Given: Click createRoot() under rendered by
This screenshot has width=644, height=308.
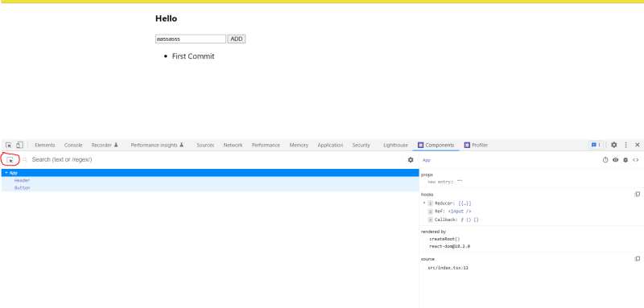Looking at the screenshot, I should tap(445, 239).
